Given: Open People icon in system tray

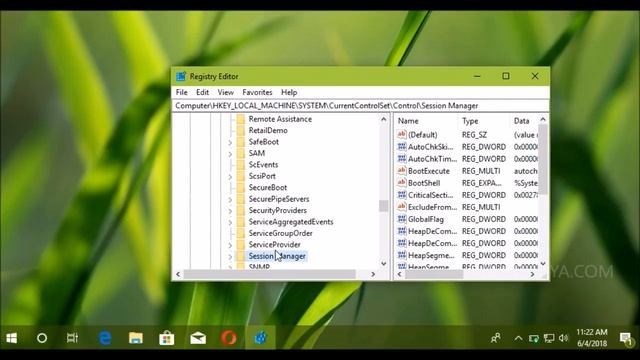Looking at the screenshot, I should (496, 338).
